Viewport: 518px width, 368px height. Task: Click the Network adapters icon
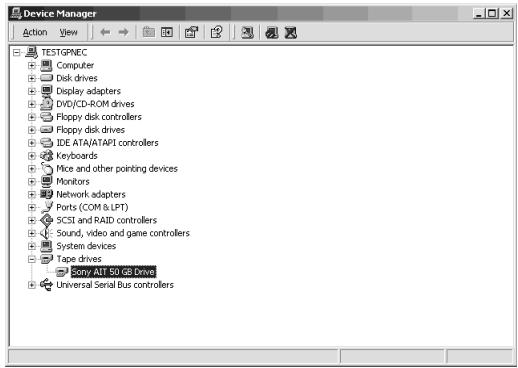click(x=46, y=194)
